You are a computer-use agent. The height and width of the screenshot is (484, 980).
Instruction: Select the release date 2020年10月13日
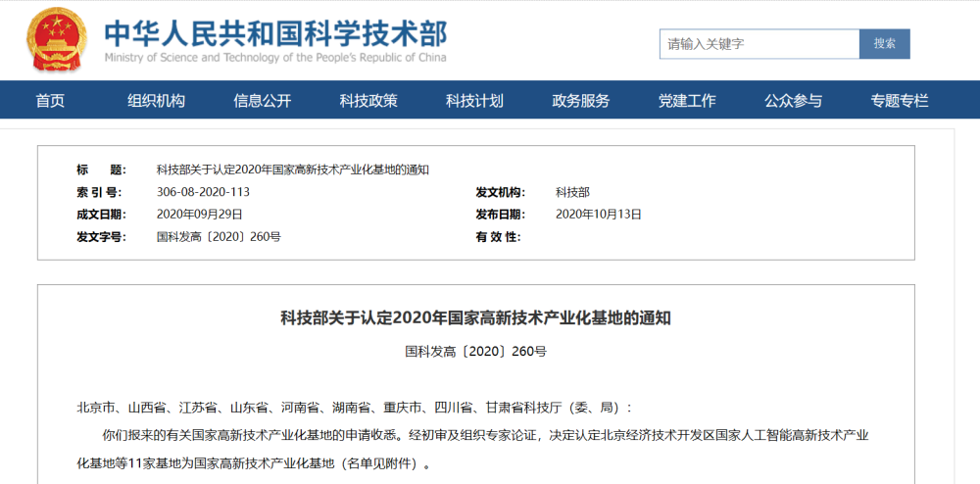click(x=599, y=215)
